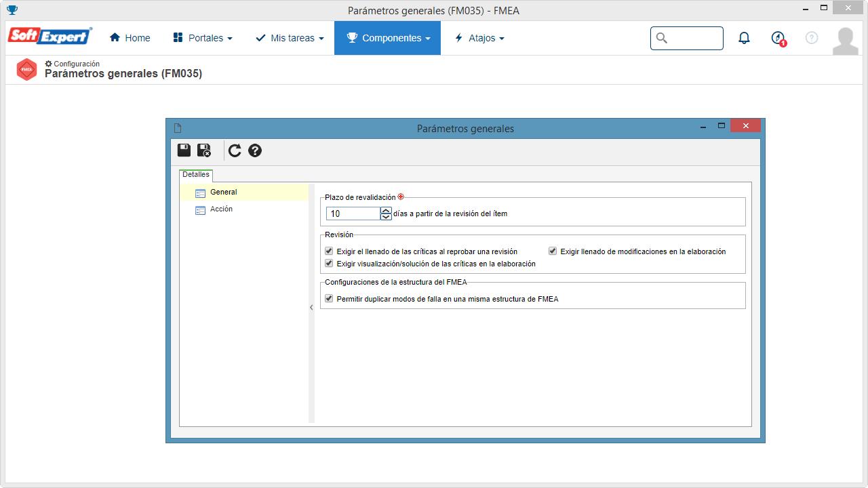Screen dimensions: 868x488
Task: Open the compass icon with red badge
Action: tap(778, 38)
